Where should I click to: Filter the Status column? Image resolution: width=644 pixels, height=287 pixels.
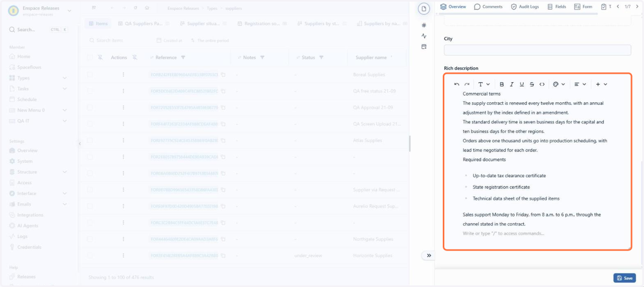click(321, 58)
